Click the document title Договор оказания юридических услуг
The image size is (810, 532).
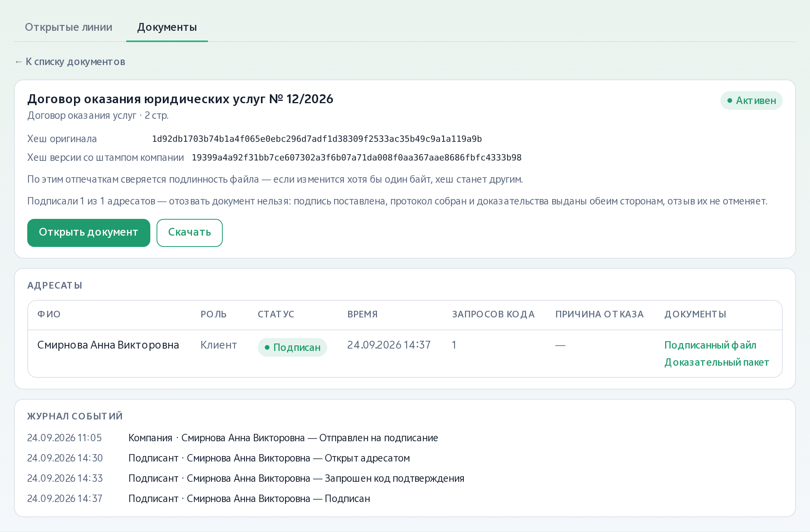click(x=180, y=99)
